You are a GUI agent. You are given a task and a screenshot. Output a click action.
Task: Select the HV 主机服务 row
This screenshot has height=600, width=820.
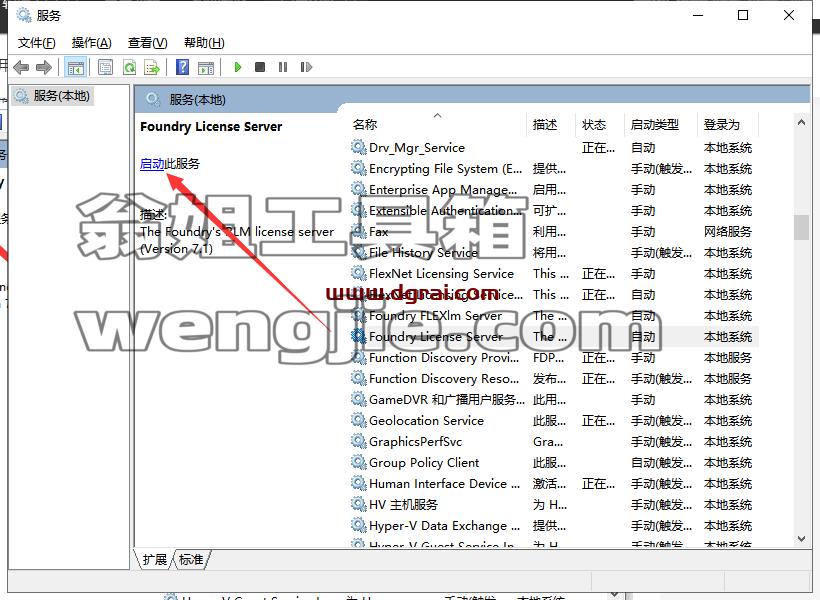click(554, 504)
